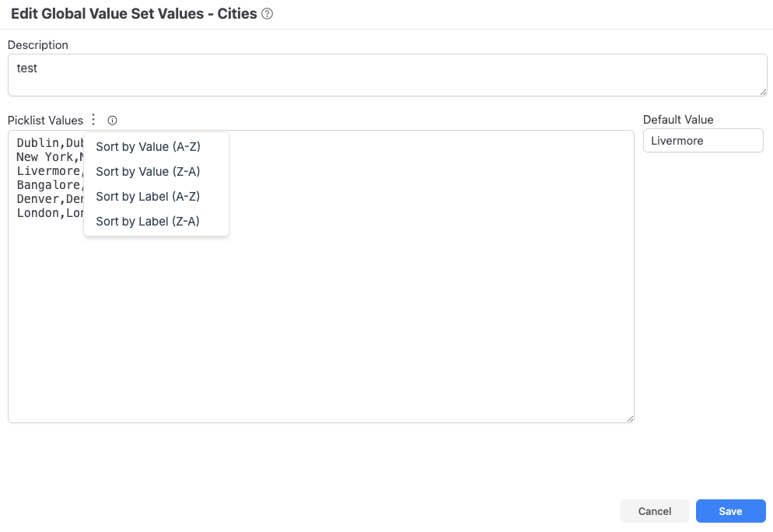Place cursor on the Dublin picklist line

[49, 143]
